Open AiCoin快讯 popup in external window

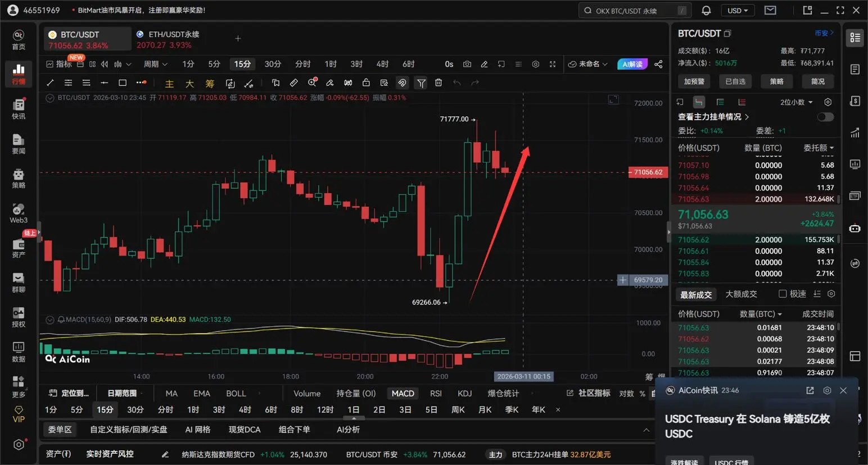(810, 390)
